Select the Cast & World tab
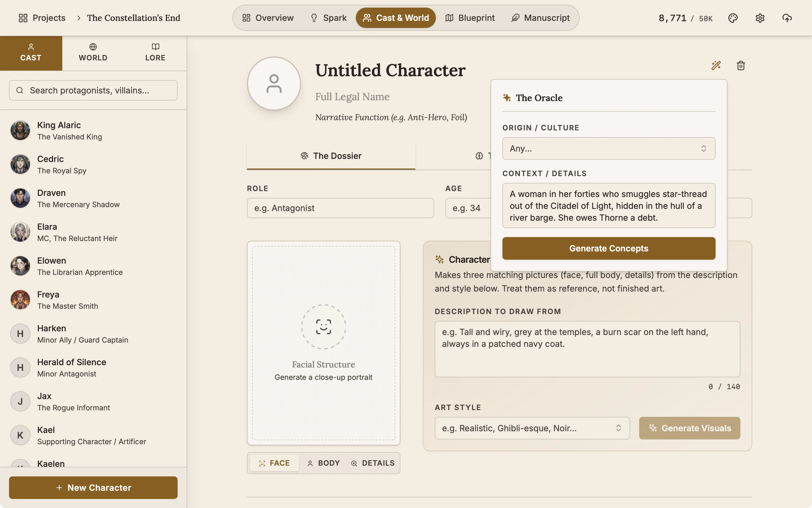 coord(396,18)
